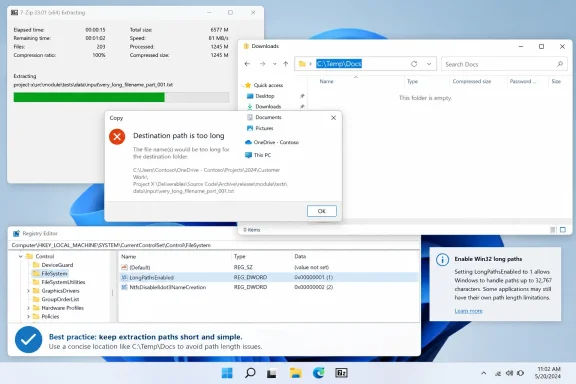Sort by Password column header

coord(522,81)
